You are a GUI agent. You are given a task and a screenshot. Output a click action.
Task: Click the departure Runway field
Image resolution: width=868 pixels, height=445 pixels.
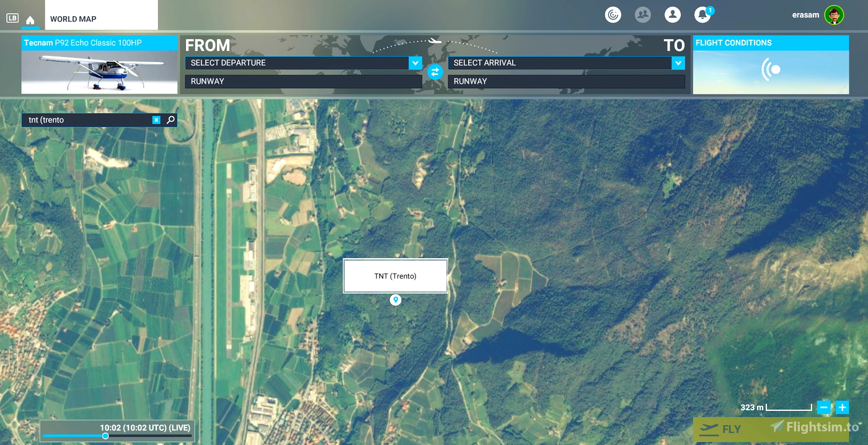304,81
